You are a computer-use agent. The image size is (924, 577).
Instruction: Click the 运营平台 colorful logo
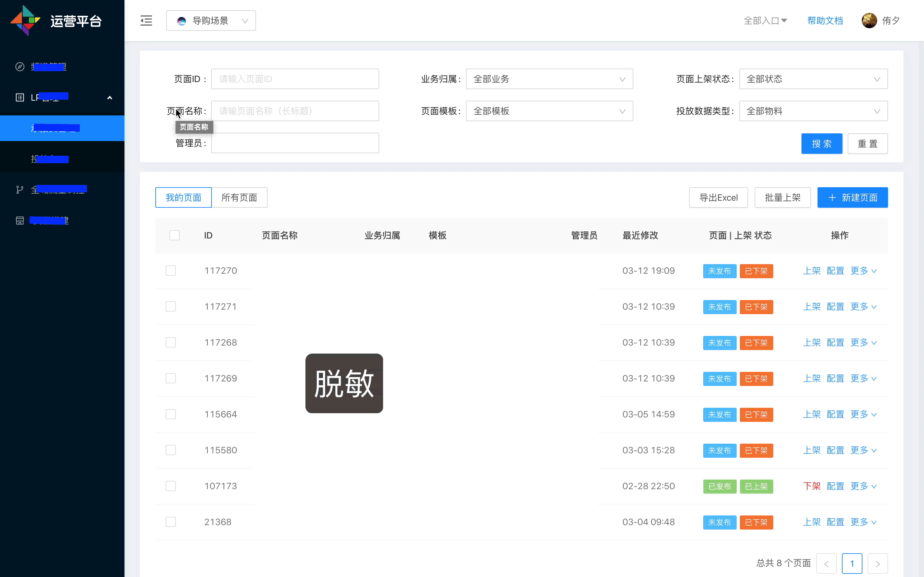25,21
